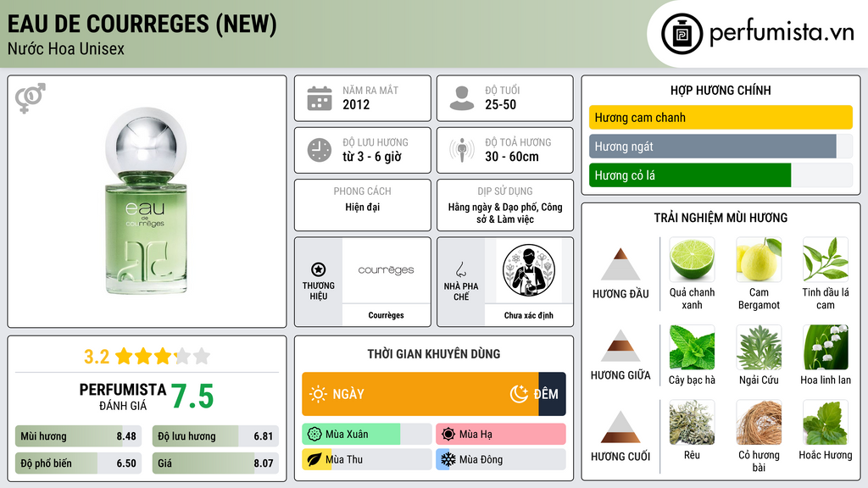Click the Hương cam chanh accord bar
The width and height of the screenshot is (868, 488).
721,117
